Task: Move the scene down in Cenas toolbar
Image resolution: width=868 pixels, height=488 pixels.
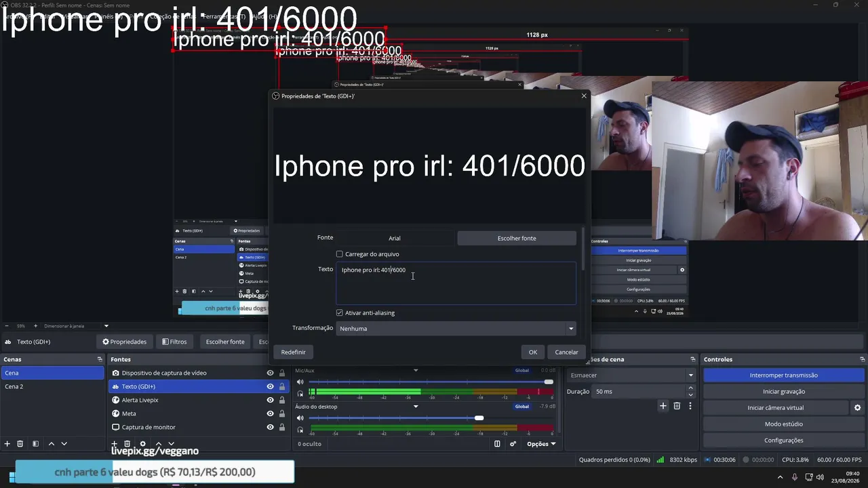Action: click(x=64, y=444)
